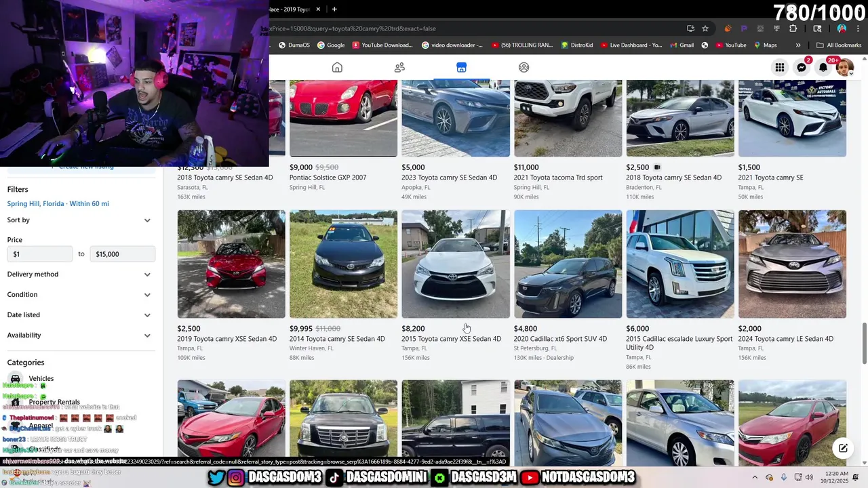Screen dimensions: 868x488
Task: Edit the minimum price field $1
Action: 39,254
